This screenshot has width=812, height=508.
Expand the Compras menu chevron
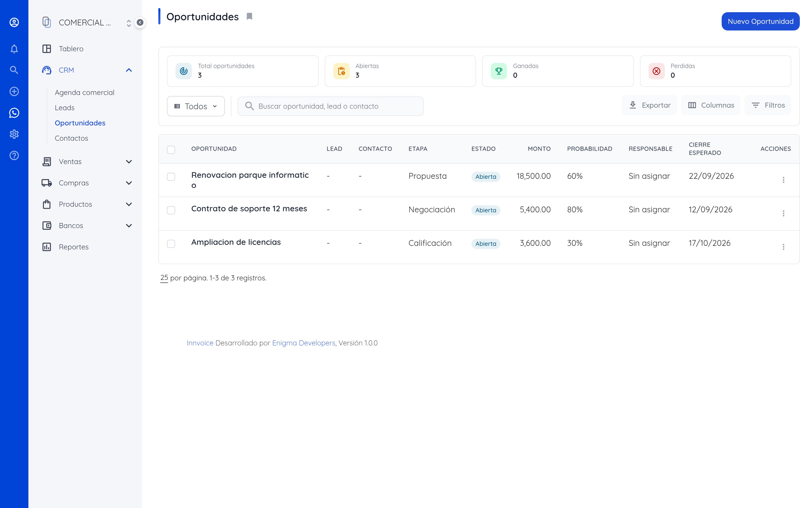click(x=129, y=183)
